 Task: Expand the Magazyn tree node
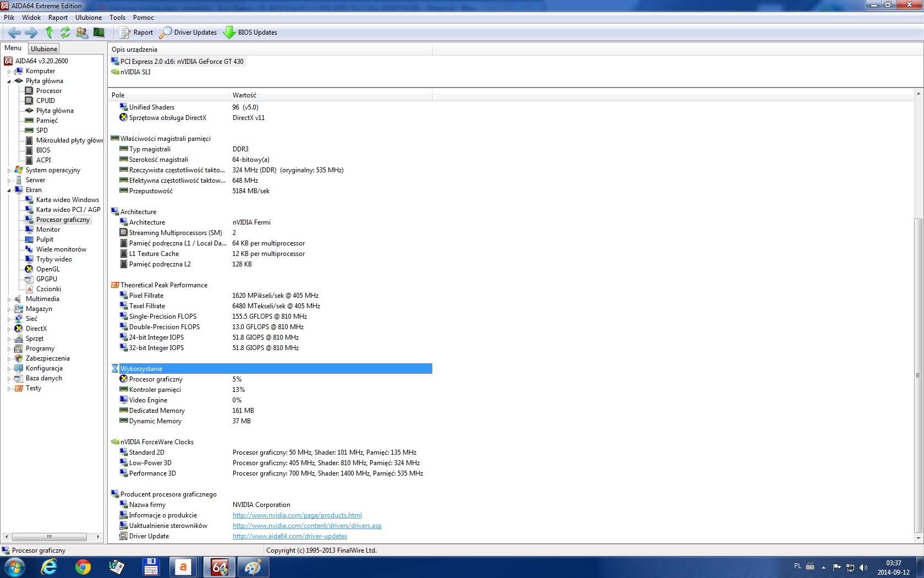point(9,309)
